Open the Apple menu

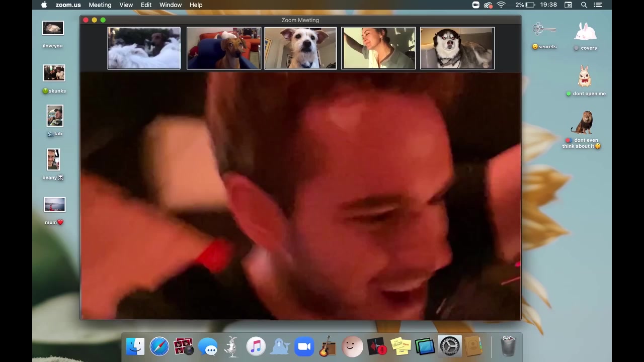click(44, 5)
